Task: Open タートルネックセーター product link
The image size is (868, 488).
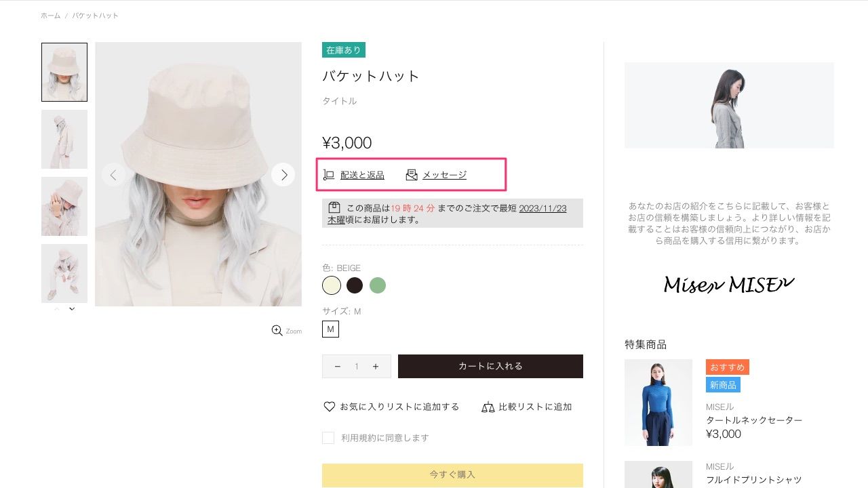Action: [754, 420]
